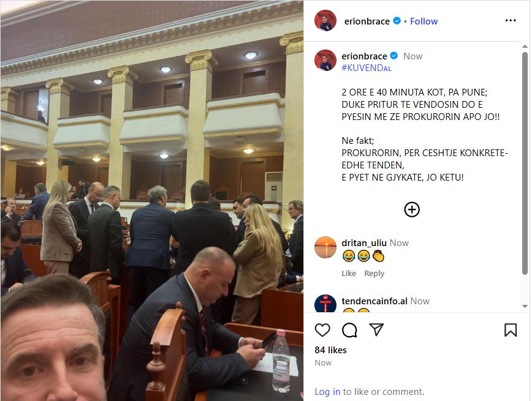Click erionbrace avatar beside caption
The width and height of the screenshot is (532, 401).
[x=325, y=61]
